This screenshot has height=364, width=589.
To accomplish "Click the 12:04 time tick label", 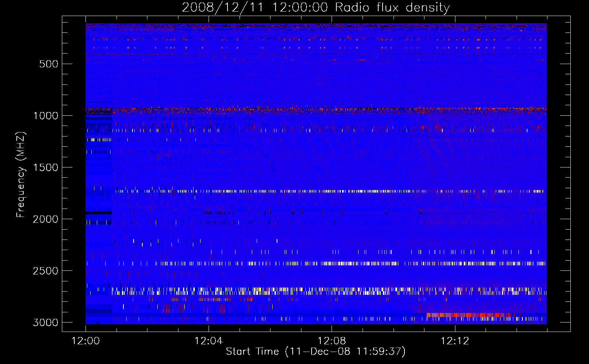I will point(209,341).
